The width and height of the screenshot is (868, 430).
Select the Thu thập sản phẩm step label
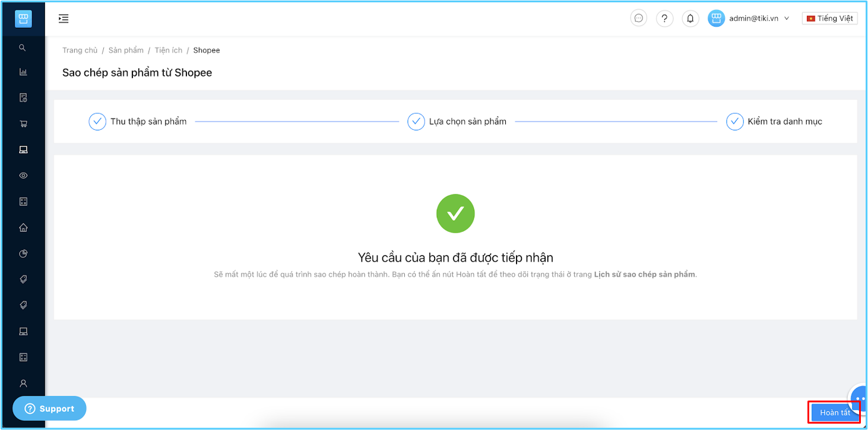[x=148, y=122]
